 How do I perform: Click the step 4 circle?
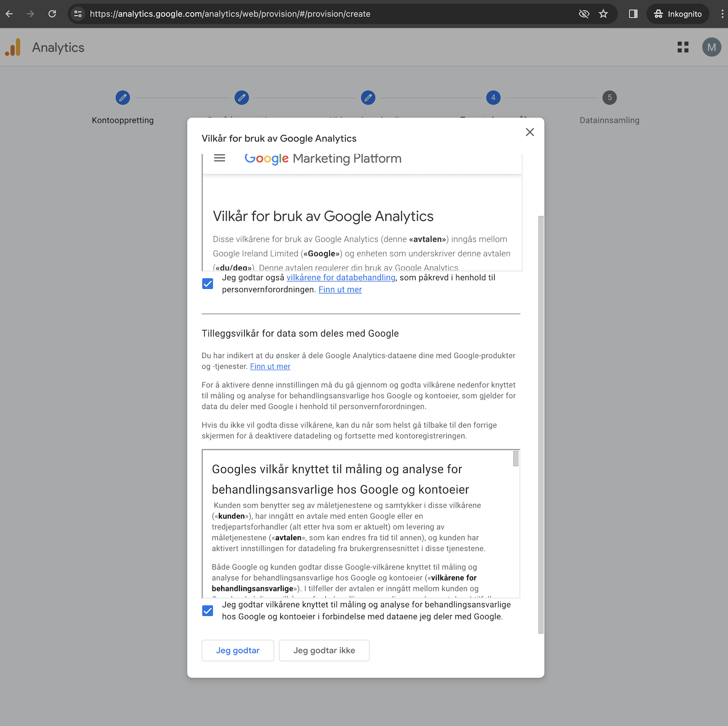[x=493, y=97]
